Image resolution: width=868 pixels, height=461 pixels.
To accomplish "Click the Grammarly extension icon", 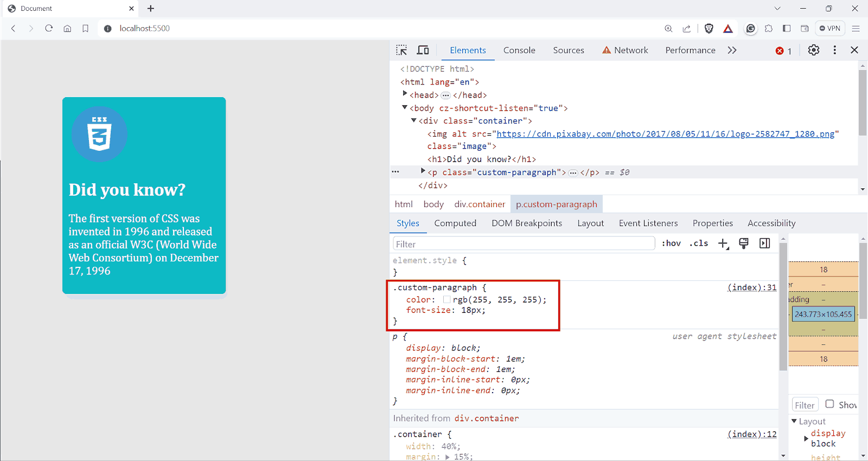I will pos(751,28).
